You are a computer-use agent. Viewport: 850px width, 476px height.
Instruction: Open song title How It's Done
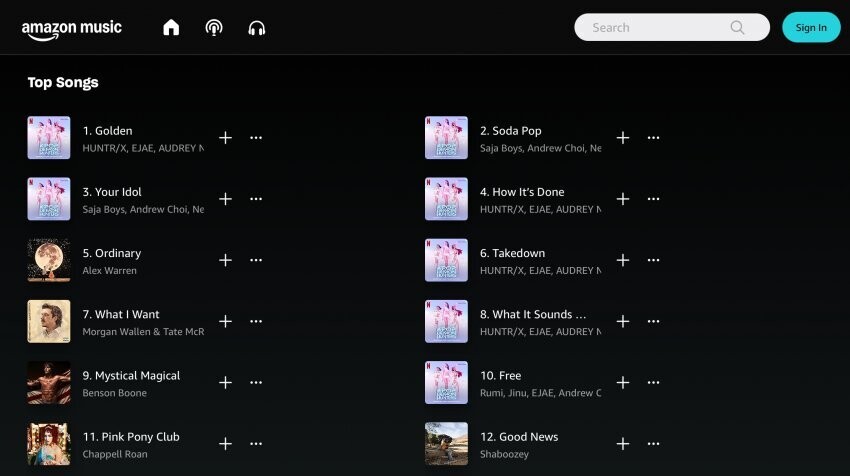[x=522, y=192]
